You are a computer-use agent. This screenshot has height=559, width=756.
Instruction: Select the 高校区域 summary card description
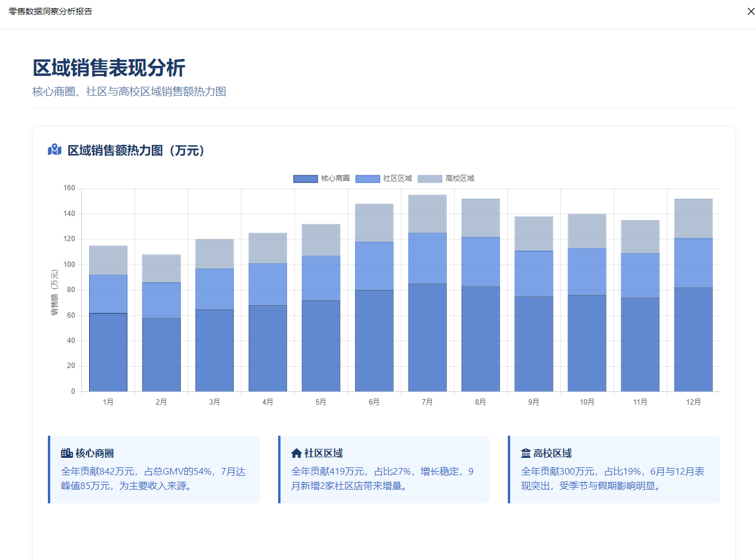612,479
